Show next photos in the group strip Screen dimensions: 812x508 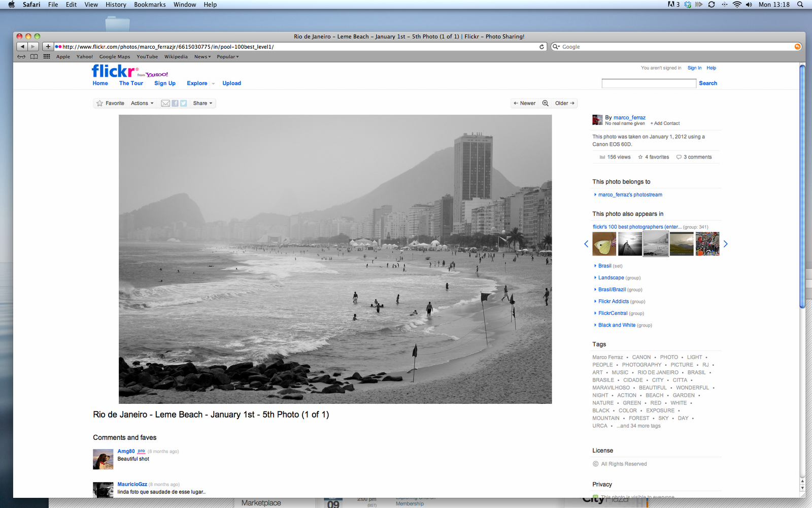[725, 244]
